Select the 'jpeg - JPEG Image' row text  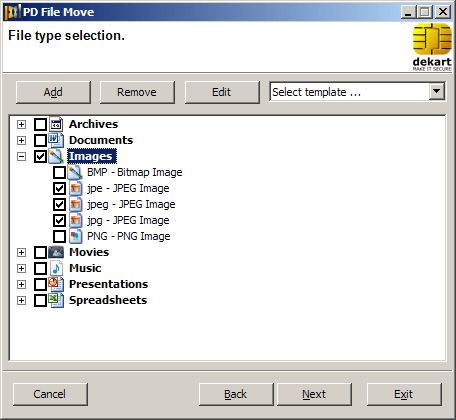[131, 204]
